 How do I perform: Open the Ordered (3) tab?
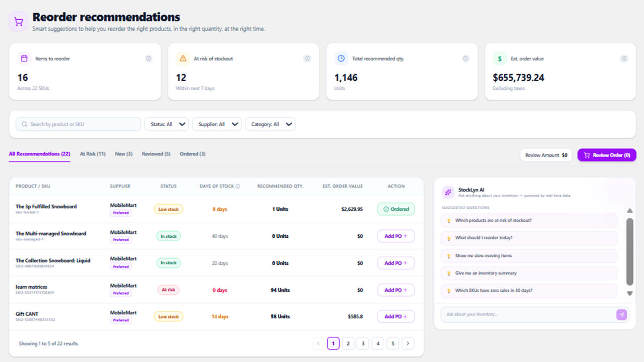pyautogui.click(x=192, y=154)
